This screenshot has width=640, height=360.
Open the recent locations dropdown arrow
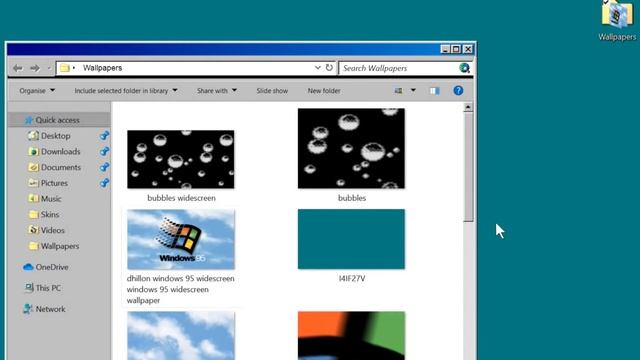coord(49,68)
